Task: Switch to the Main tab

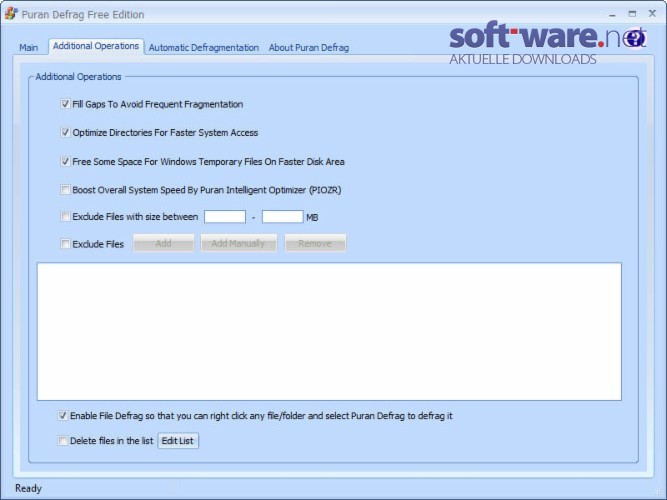Action: (29, 48)
